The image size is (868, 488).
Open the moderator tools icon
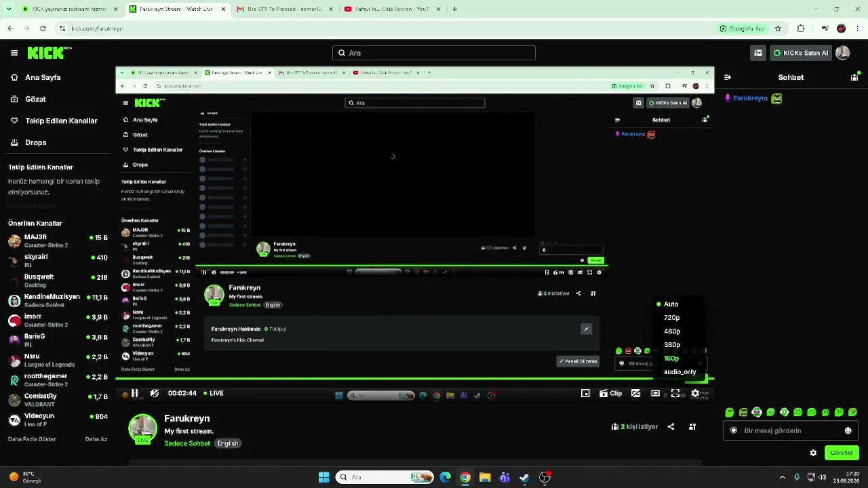pyautogui.click(x=692, y=427)
